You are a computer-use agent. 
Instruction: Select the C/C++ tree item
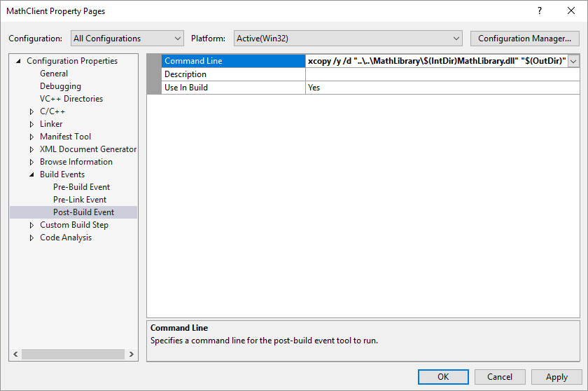pyautogui.click(x=52, y=111)
